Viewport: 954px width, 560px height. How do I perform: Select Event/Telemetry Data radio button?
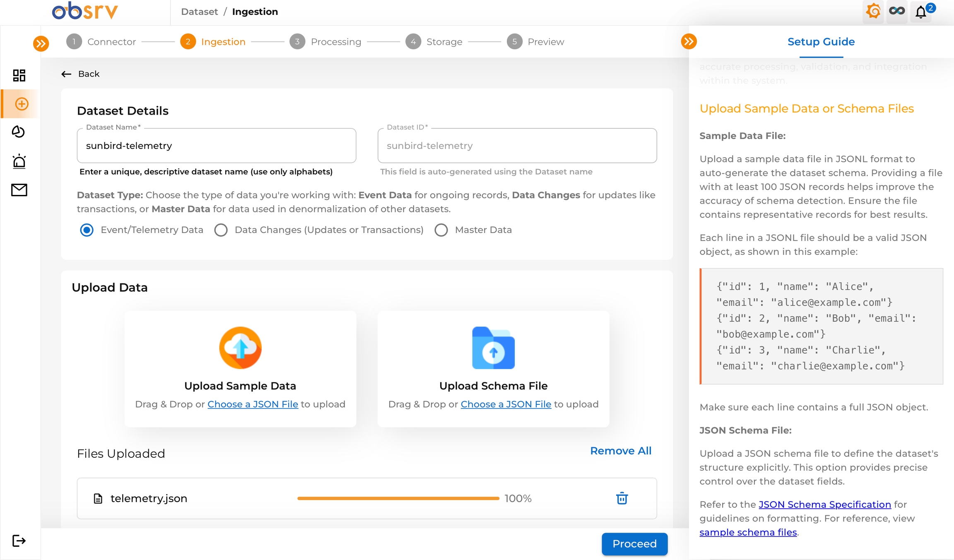tap(87, 230)
